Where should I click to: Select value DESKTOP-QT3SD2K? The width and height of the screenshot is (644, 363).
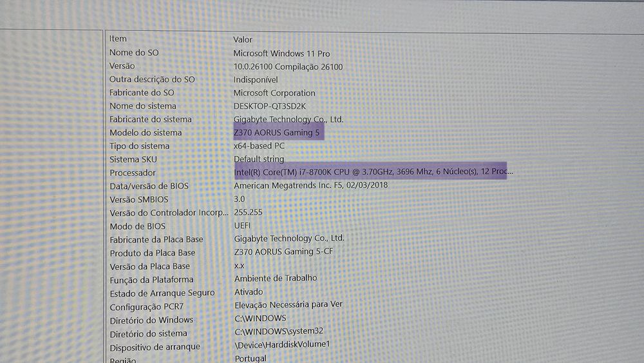(270, 106)
